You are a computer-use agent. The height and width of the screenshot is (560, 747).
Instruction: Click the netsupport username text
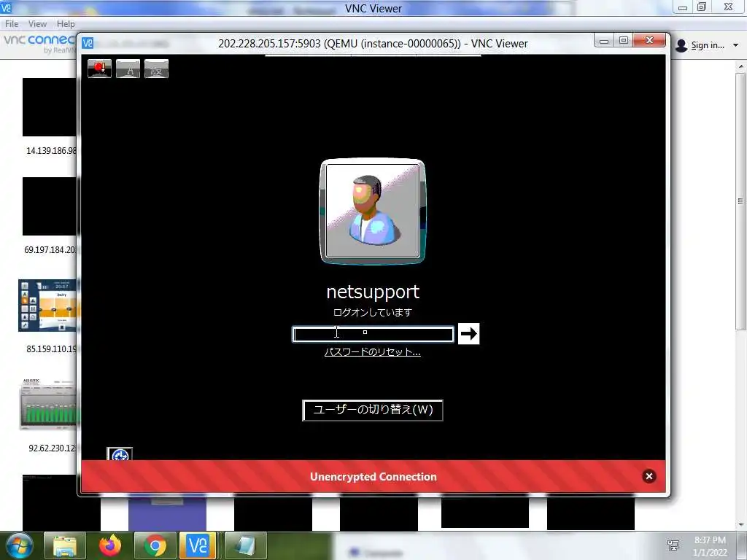(x=373, y=292)
